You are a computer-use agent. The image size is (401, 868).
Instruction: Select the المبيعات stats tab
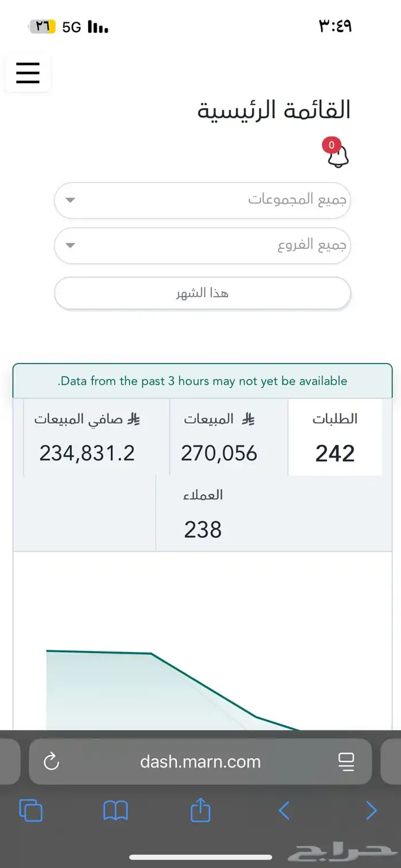point(219,437)
